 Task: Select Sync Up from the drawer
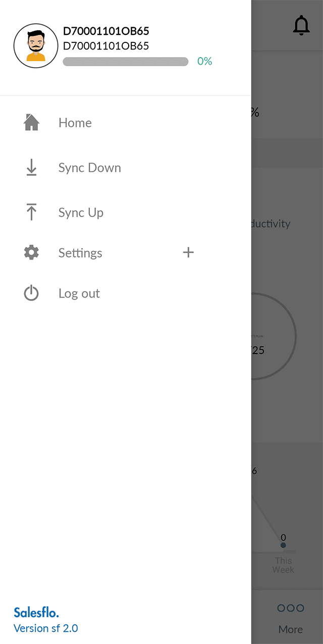[81, 213]
